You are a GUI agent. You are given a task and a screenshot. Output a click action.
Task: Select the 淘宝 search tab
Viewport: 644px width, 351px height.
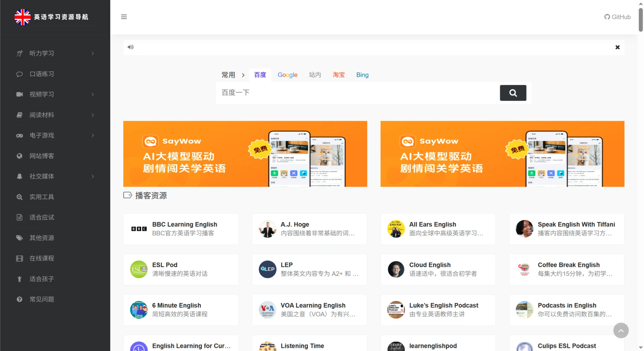338,75
